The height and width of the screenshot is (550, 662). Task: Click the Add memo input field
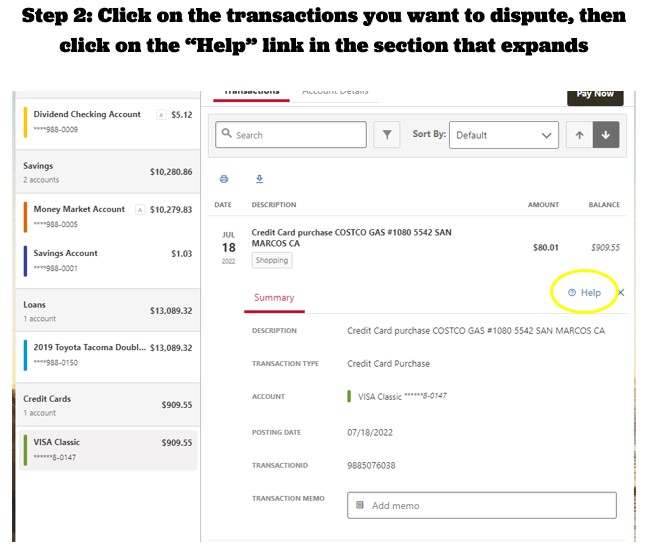coord(482,505)
